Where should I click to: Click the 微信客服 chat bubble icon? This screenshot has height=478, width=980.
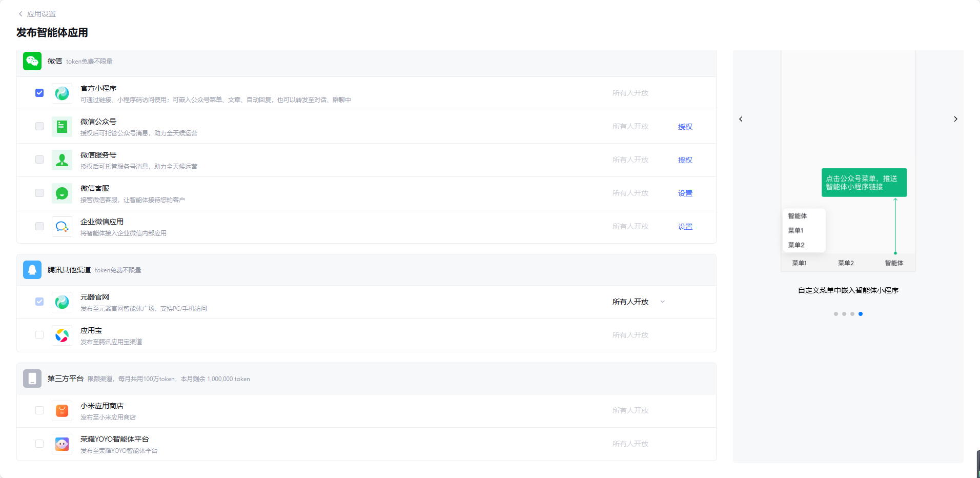[62, 193]
